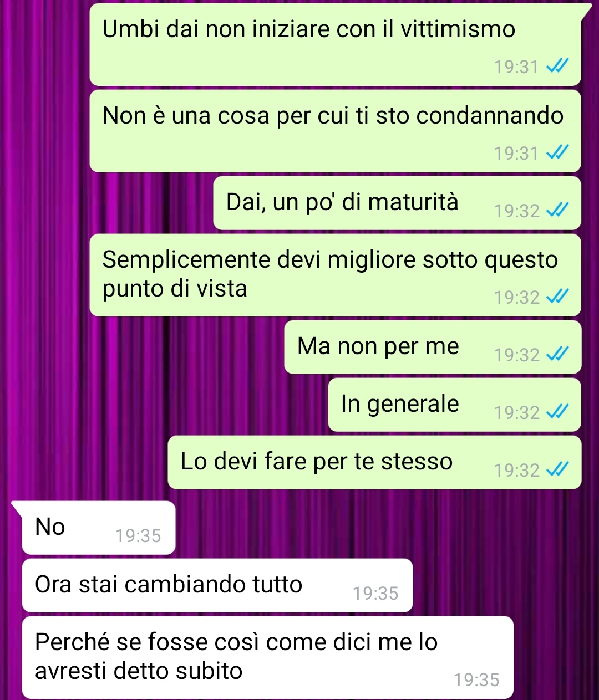Tap the double check next to 'Dai, un po' di maturità'
The height and width of the screenshot is (700, 599).
(x=557, y=211)
